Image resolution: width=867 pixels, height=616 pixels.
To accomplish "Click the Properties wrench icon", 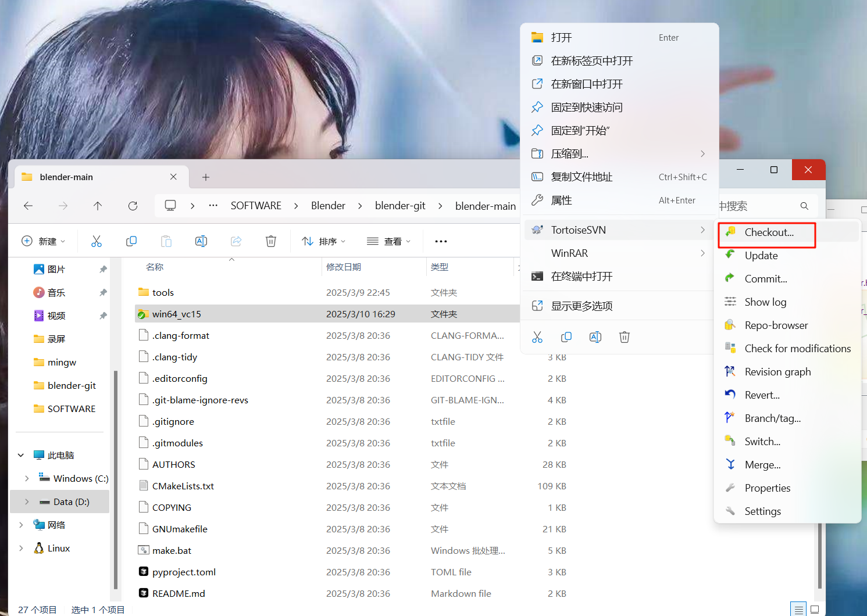I will pos(730,488).
